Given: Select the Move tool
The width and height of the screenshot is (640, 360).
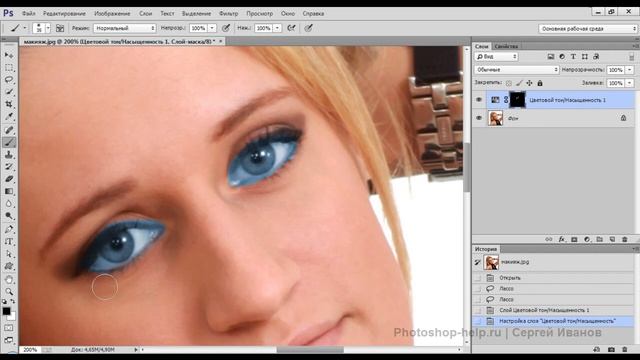Looking at the screenshot, I should click(x=9, y=55).
